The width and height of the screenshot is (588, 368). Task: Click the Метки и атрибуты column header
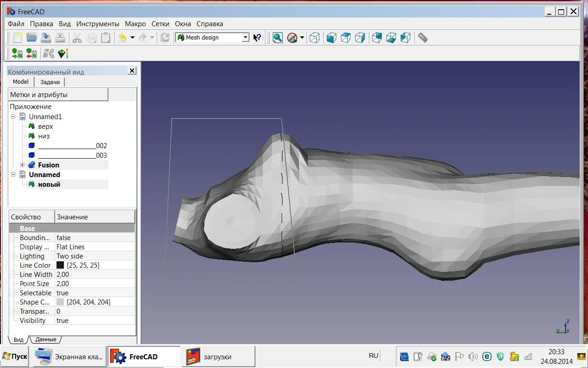coord(58,95)
